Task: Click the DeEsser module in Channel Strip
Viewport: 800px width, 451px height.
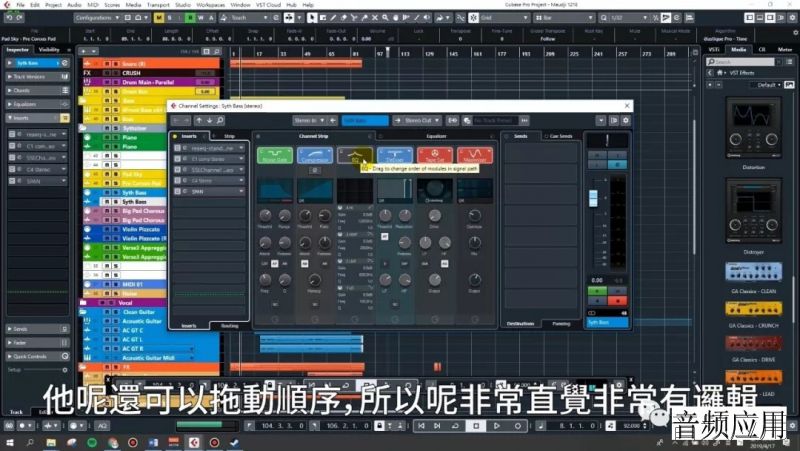Action: 395,155
